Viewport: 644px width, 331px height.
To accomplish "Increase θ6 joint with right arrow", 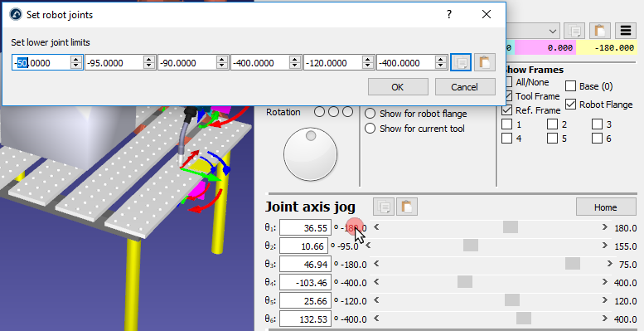I will click(604, 319).
